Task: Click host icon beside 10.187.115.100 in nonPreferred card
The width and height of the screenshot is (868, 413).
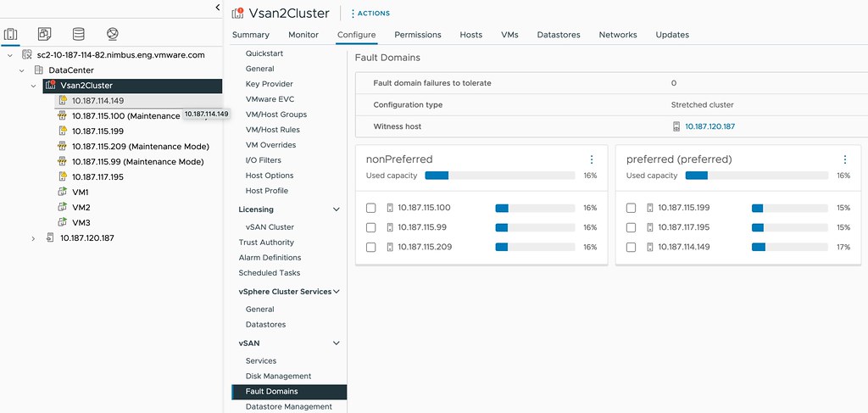Action: click(390, 208)
